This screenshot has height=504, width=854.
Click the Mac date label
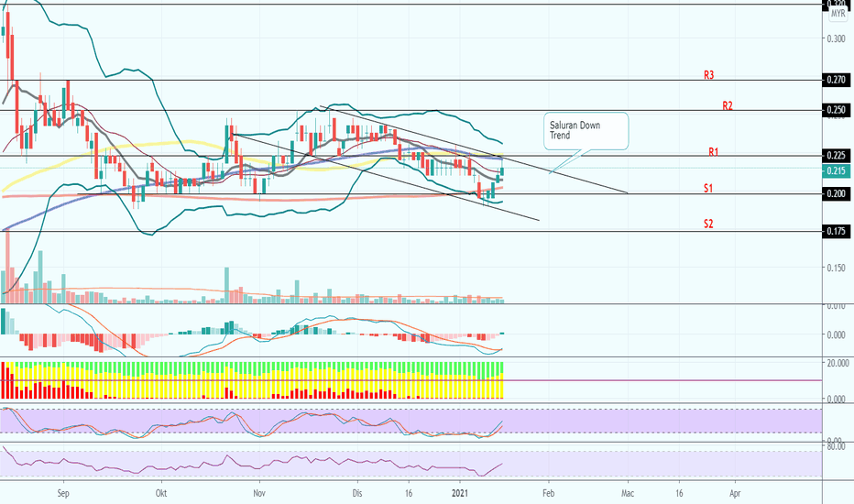pyautogui.click(x=628, y=493)
